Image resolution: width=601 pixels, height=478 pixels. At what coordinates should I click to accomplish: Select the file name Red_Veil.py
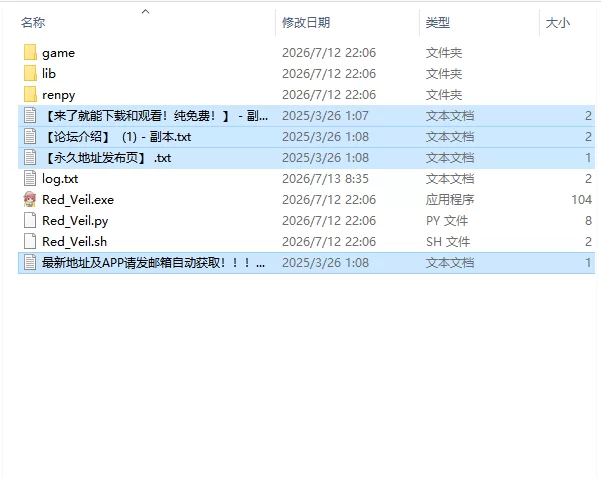[75, 221]
